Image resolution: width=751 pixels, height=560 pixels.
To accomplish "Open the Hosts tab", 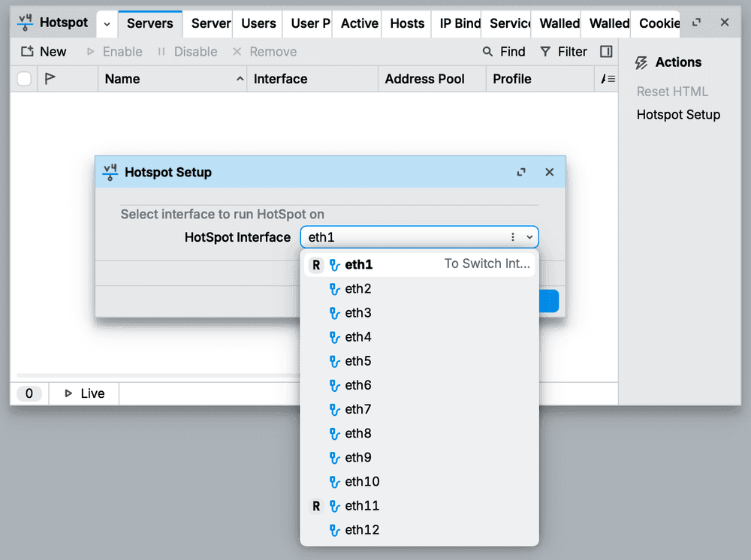I will point(407,23).
